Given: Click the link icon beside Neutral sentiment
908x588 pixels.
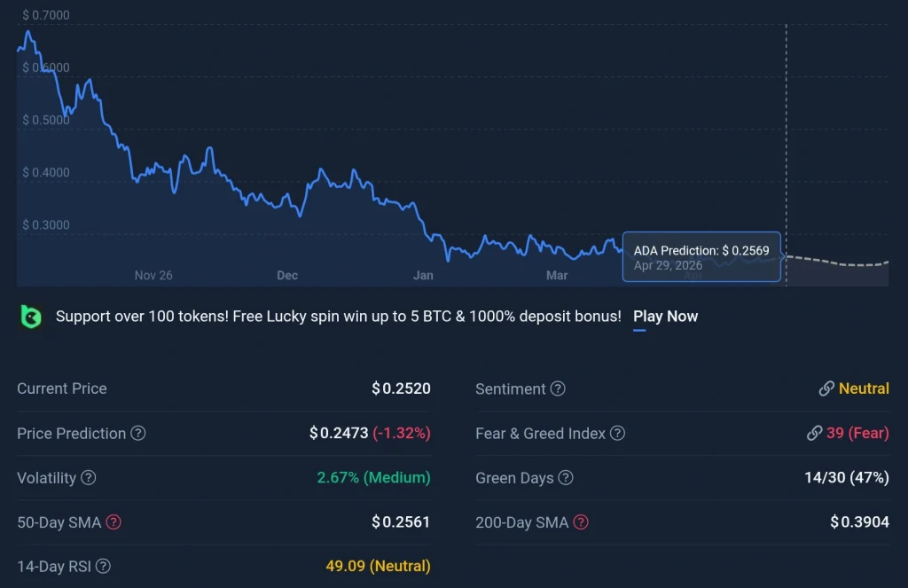Looking at the screenshot, I should [x=826, y=388].
